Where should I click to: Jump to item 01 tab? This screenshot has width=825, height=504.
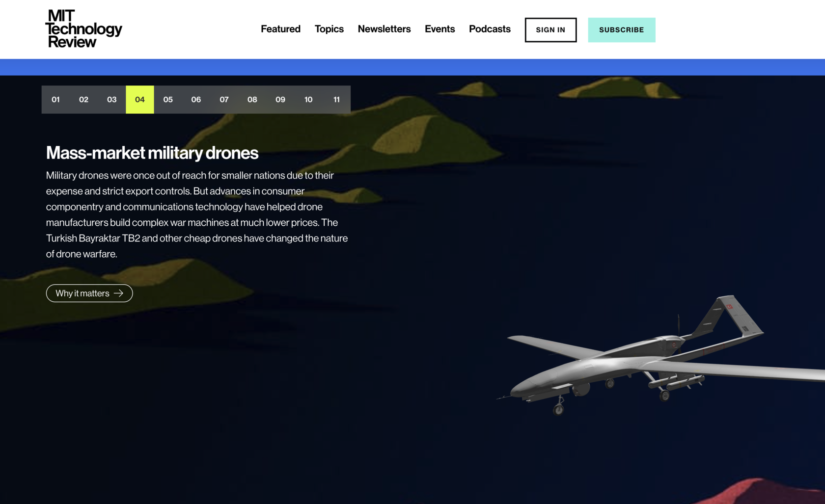click(x=55, y=100)
